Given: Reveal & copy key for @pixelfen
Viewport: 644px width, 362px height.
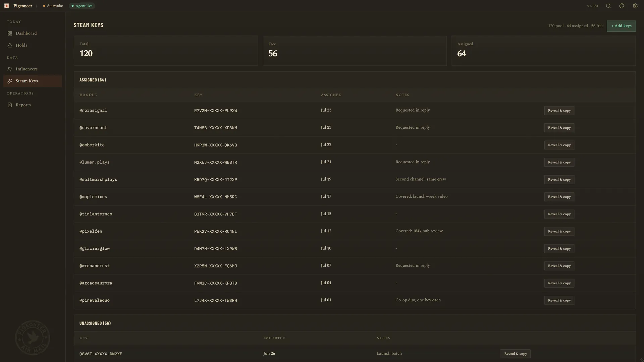Looking at the screenshot, I should click(559, 231).
